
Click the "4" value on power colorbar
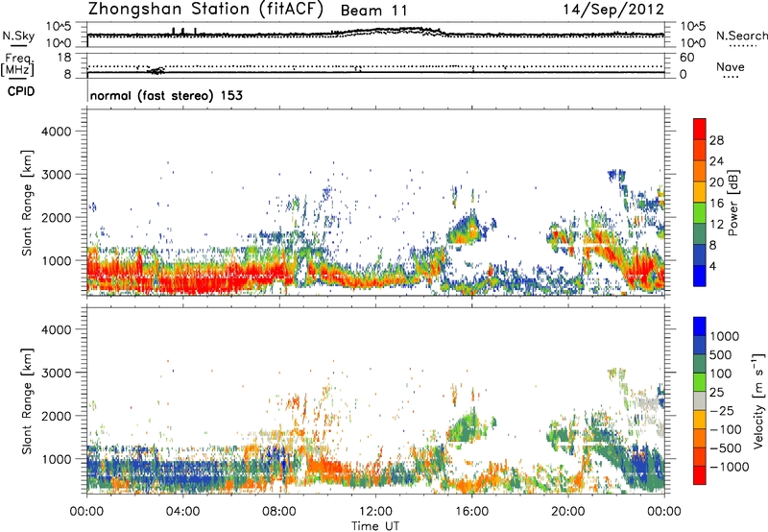(x=712, y=266)
